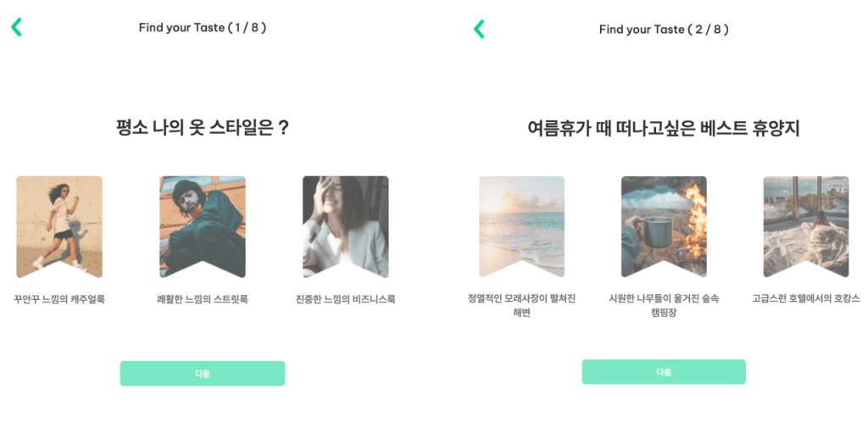Click the 고급스런 호텔에서의 호캉스 label
This screenshot has height=422, width=868.
[806, 298]
